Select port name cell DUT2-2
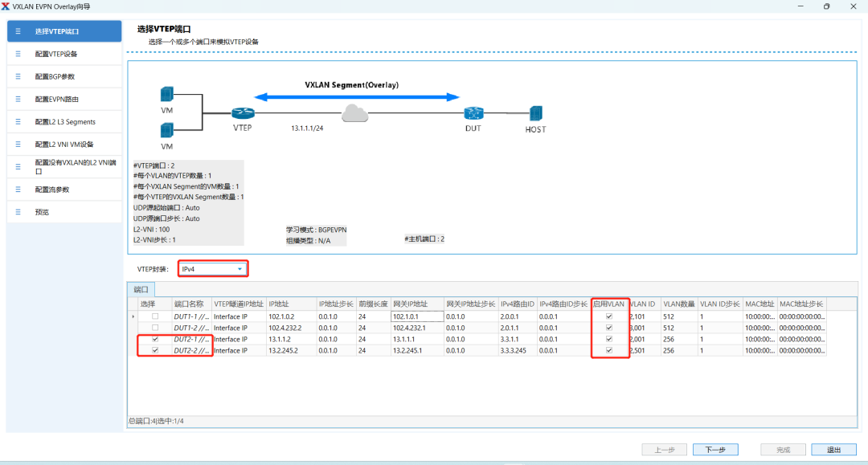Viewport: 868px width, 465px height. tap(192, 350)
